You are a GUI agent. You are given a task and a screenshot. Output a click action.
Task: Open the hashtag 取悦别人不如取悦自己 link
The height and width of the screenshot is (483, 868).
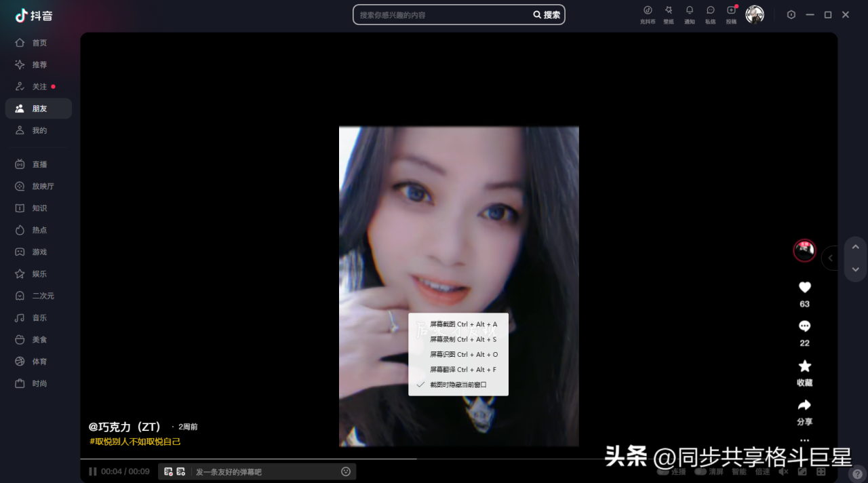click(x=134, y=441)
